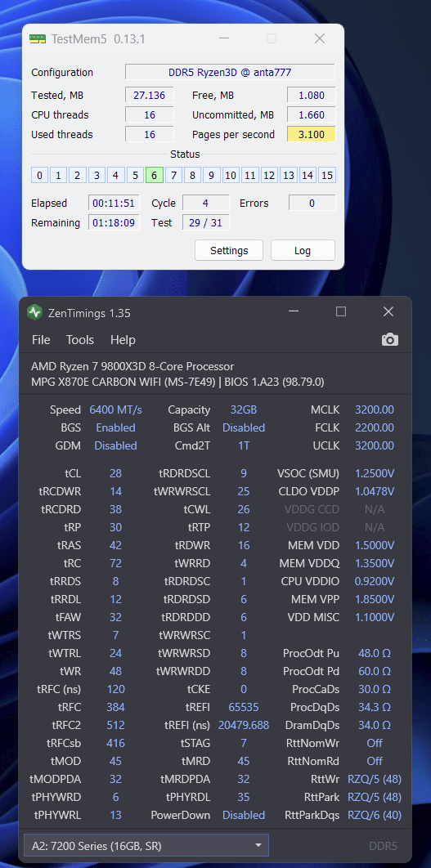Click the AMD Ryzen 7 9800X3D processor text

pyautogui.click(x=132, y=366)
